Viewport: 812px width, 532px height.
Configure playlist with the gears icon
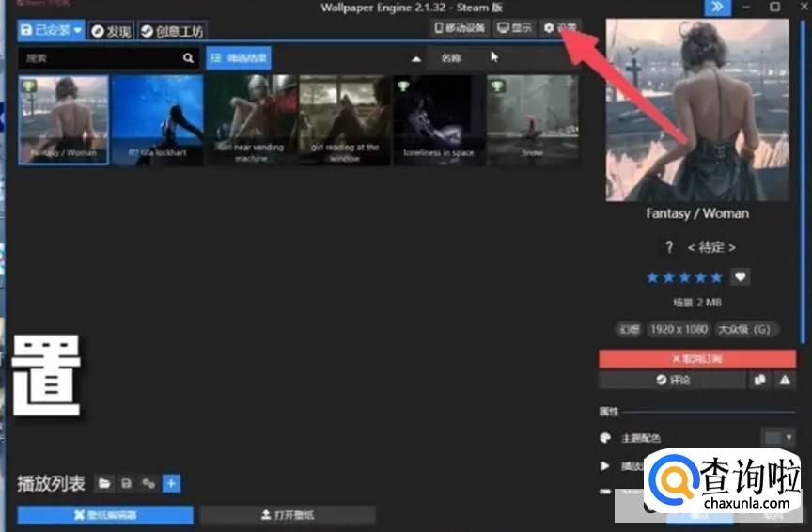pyautogui.click(x=148, y=484)
